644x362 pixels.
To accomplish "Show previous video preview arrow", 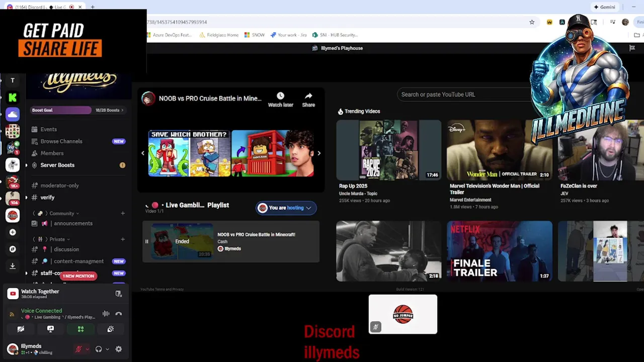I will point(142,153).
